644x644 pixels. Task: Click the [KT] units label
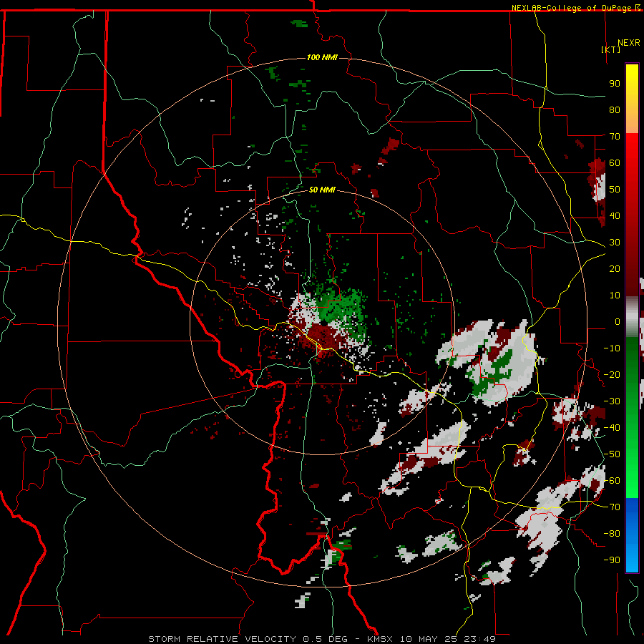[610, 49]
